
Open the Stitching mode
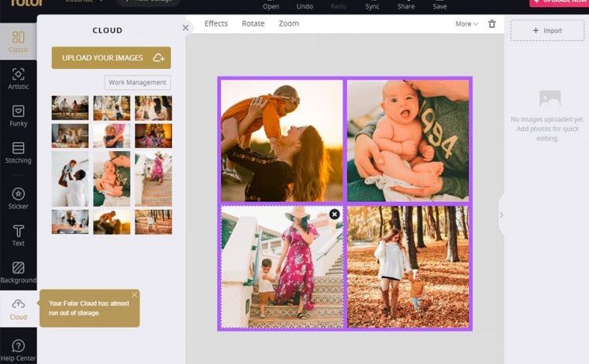tap(18, 153)
